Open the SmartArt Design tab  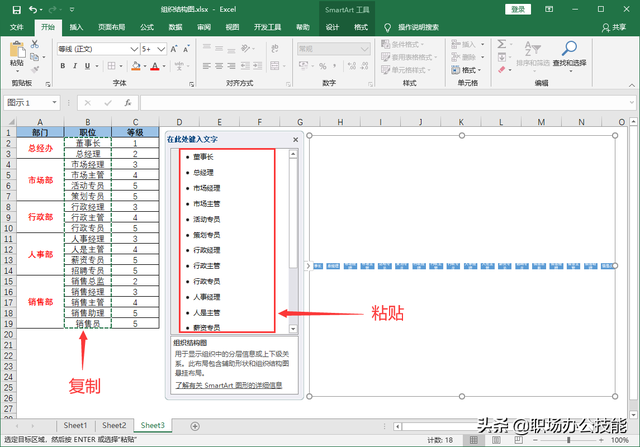coord(332,27)
